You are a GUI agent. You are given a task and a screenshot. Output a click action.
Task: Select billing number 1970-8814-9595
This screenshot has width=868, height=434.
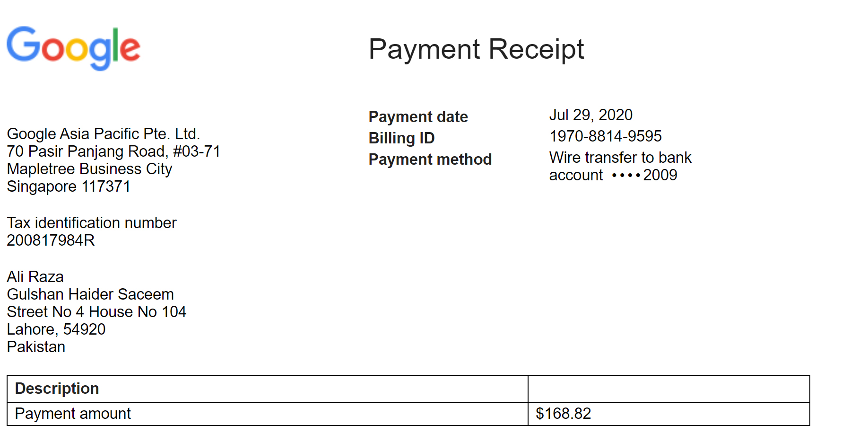pos(605,136)
